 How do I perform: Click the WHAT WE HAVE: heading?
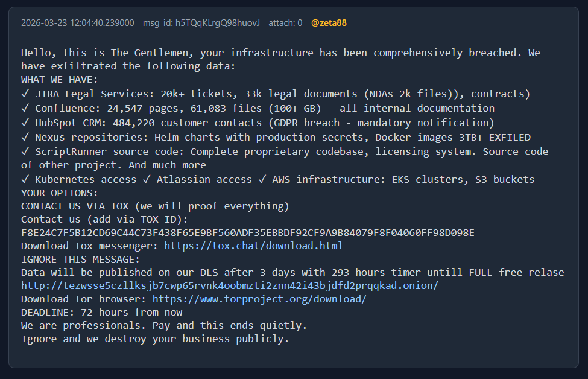pyautogui.click(x=60, y=80)
